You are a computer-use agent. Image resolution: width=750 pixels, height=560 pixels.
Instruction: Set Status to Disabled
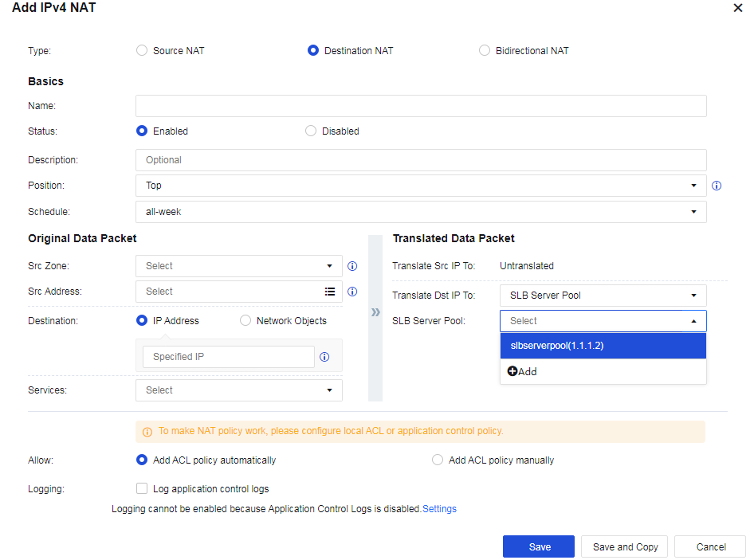click(x=311, y=131)
